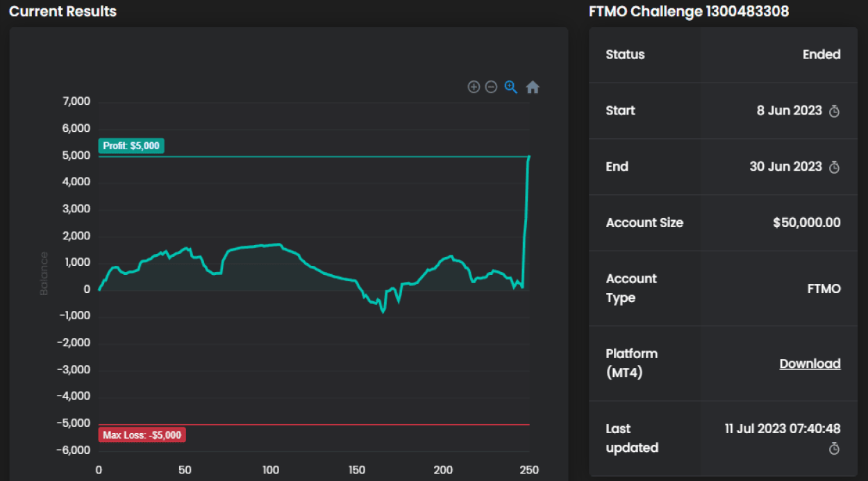
Task: Download the MT4 platform
Action: [x=810, y=364]
